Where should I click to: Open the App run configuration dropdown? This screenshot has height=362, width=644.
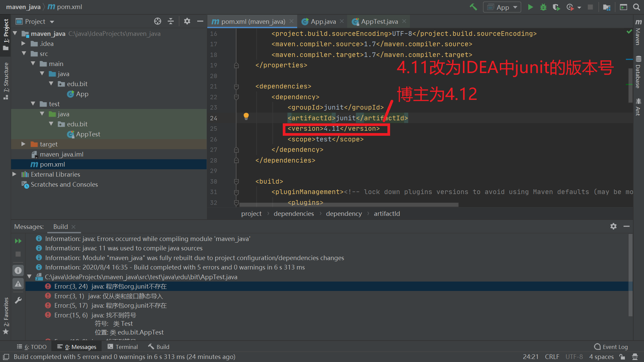[516, 7]
